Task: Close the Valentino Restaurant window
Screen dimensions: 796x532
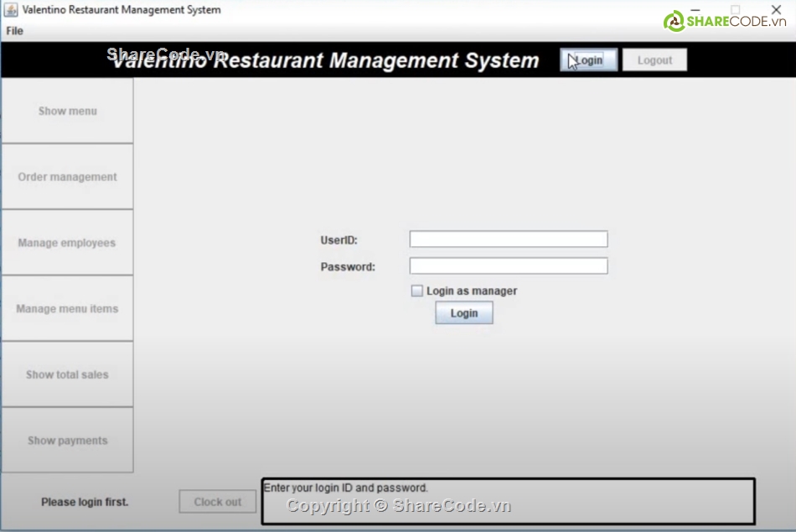Action: [x=776, y=9]
